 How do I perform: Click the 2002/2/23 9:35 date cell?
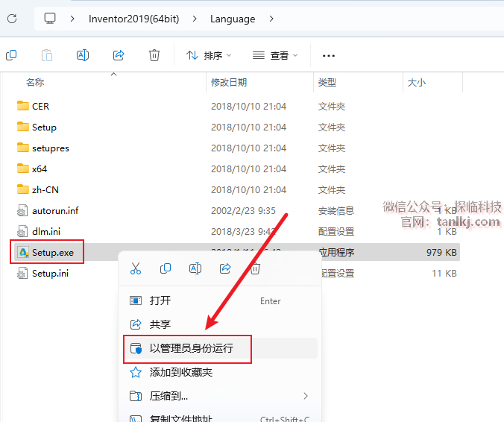243,211
